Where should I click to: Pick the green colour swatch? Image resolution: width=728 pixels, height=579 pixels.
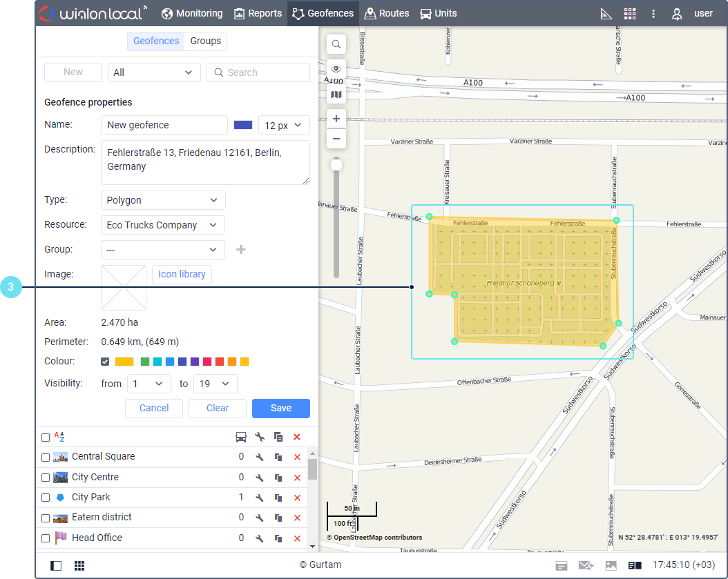[145, 362]
